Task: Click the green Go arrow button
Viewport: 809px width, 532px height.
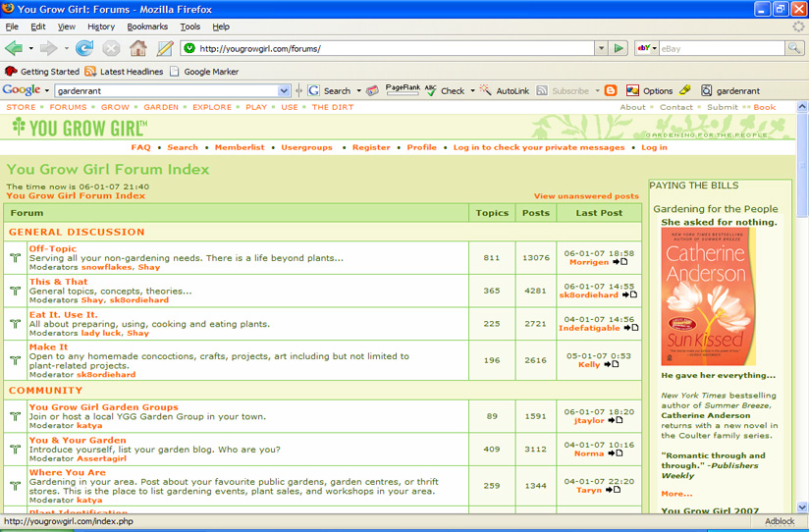Action: [618, 48]
